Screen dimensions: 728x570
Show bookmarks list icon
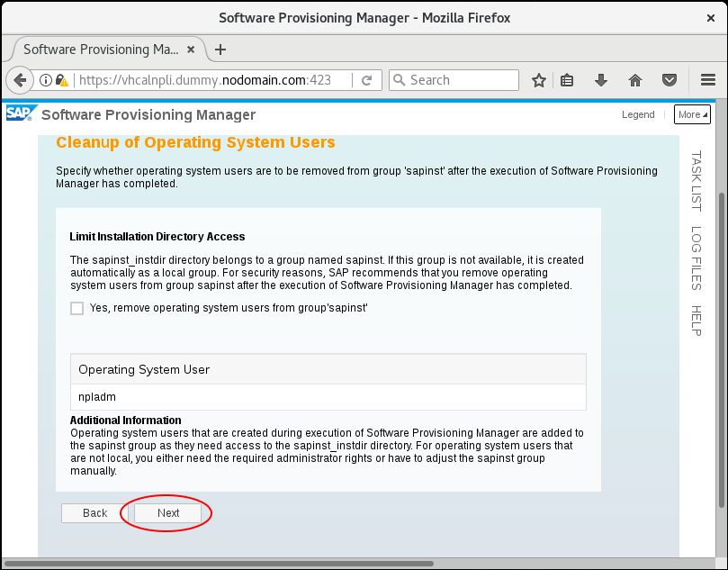(567, 80)
